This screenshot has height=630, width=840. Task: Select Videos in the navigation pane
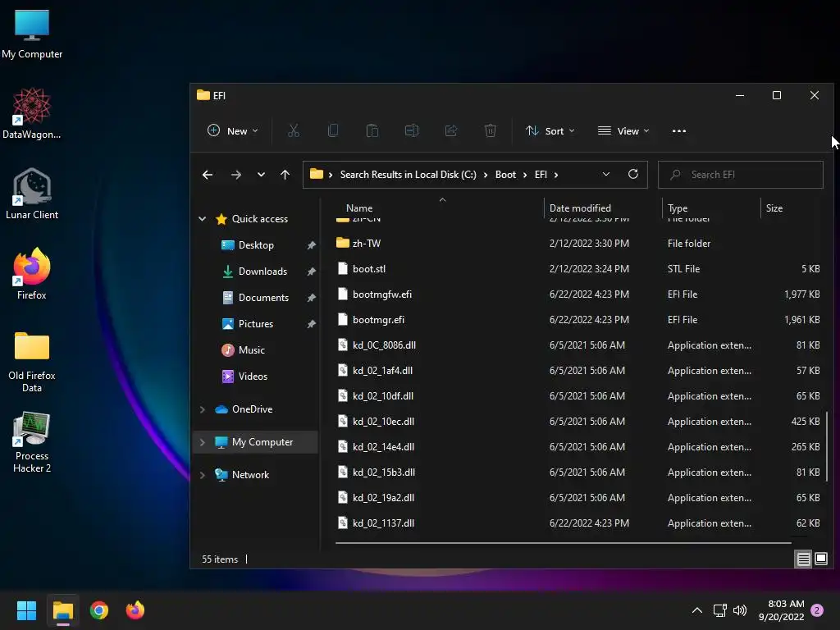(253, 376)
